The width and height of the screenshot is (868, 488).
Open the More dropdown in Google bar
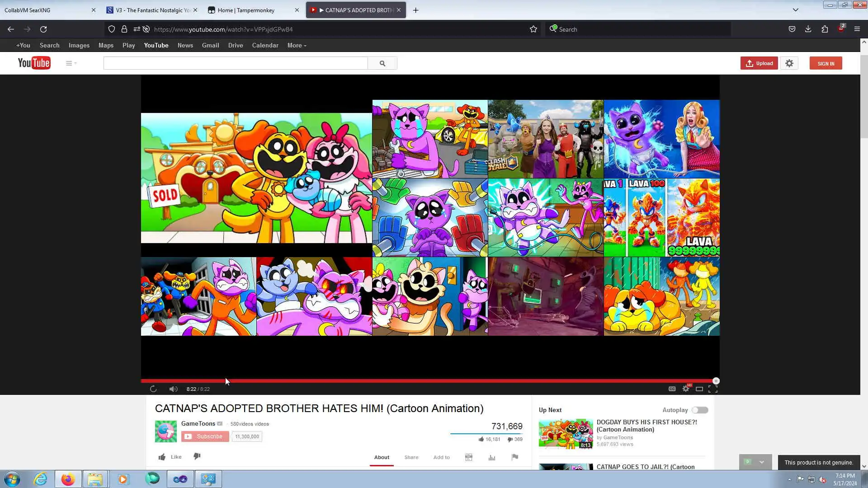297,45
